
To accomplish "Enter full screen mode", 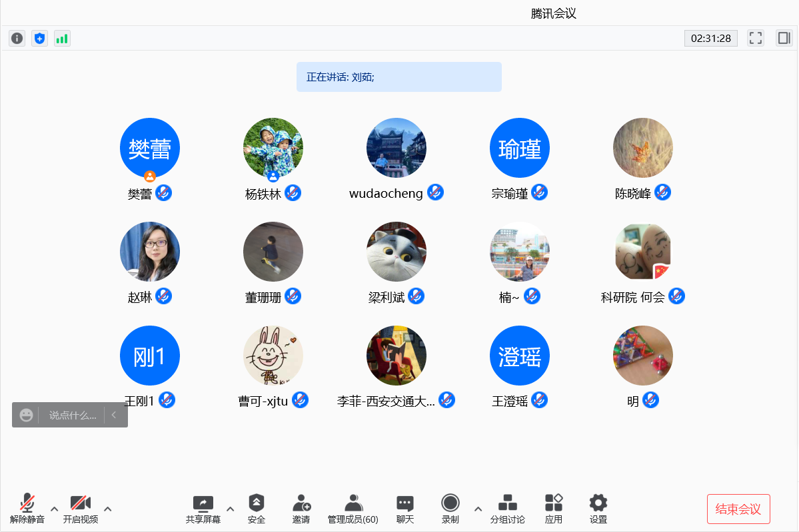I will click(x=755, y=38).
